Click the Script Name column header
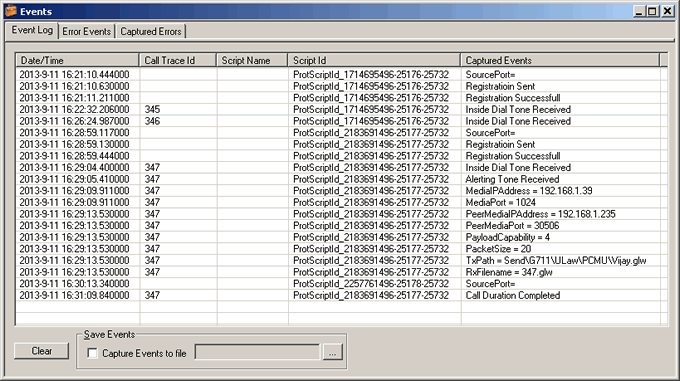680x381 pixels. click(252, 60)
